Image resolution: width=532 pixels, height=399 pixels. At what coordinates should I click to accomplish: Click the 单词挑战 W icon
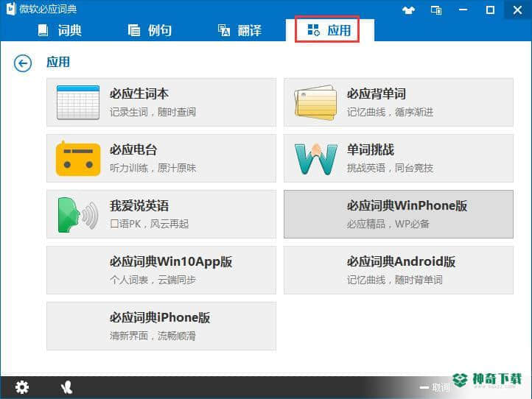(316, 159)
